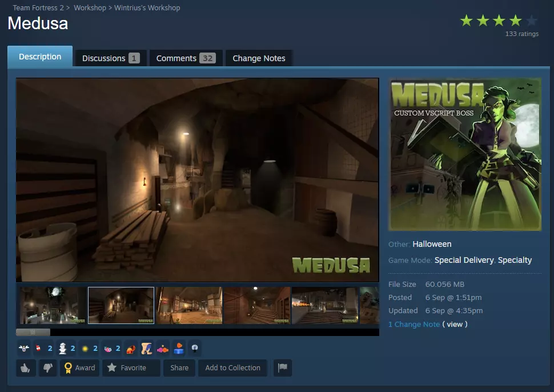
Task: Go to Team Fortress 2 breadcrumb
Action: pos(38,8)
